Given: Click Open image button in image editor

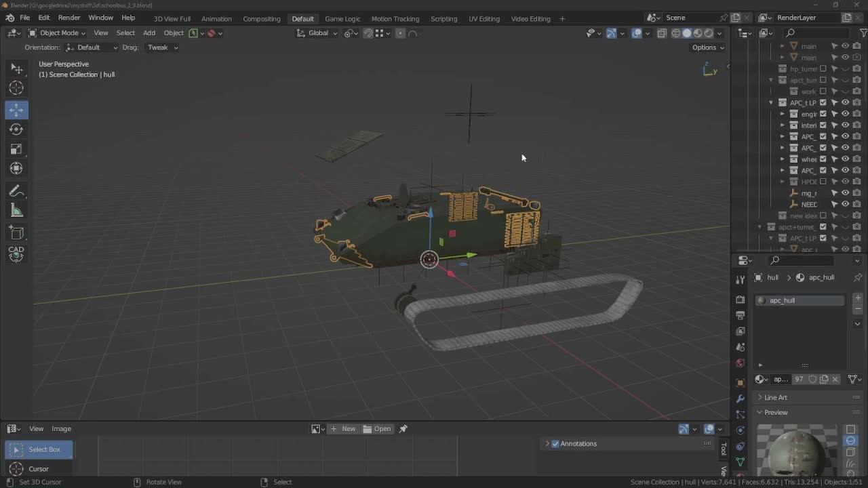Looking at the screenshot, I should 377,429.
